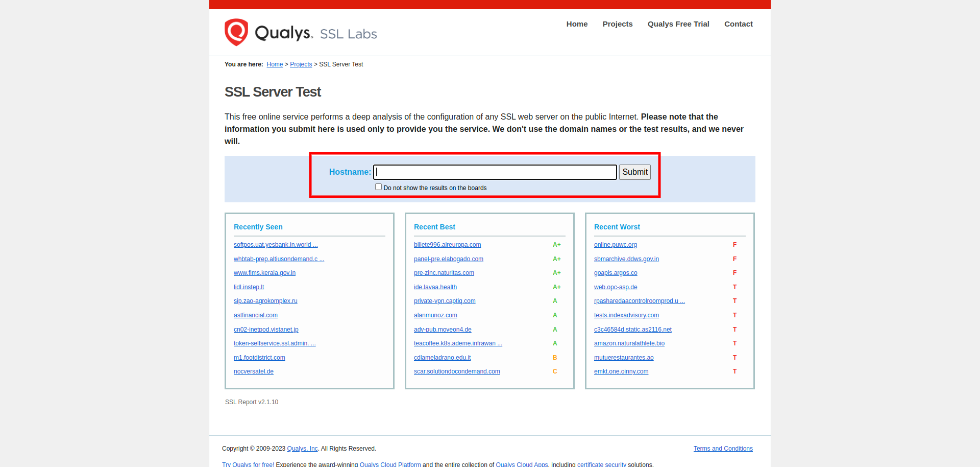Open m1.footdistrict.com link
This screenshot has height=467, width=980.
coord(259,358)
